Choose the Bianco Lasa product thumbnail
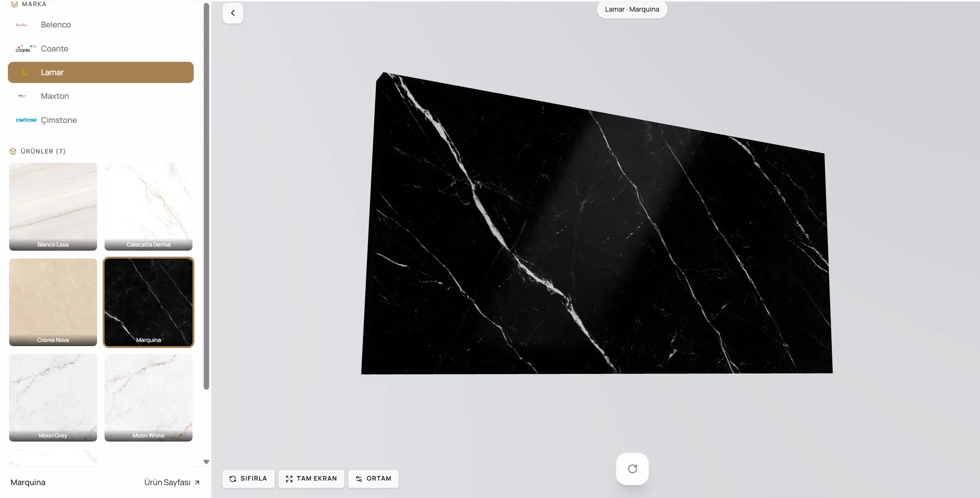 pos(53,207)
